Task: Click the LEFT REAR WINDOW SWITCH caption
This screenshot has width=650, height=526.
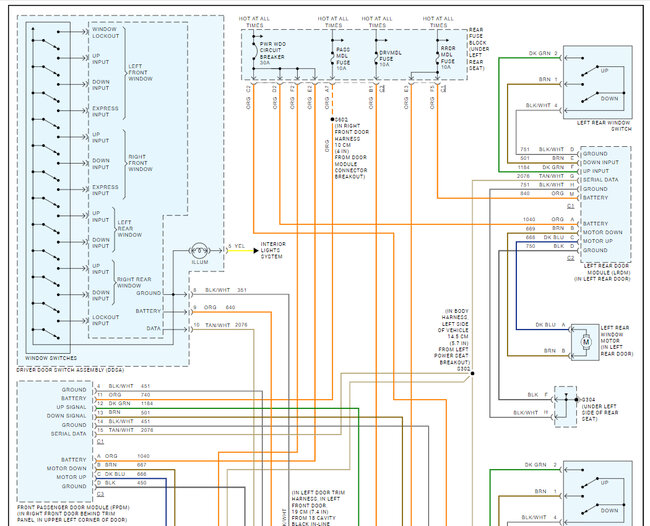Action: 604,126
